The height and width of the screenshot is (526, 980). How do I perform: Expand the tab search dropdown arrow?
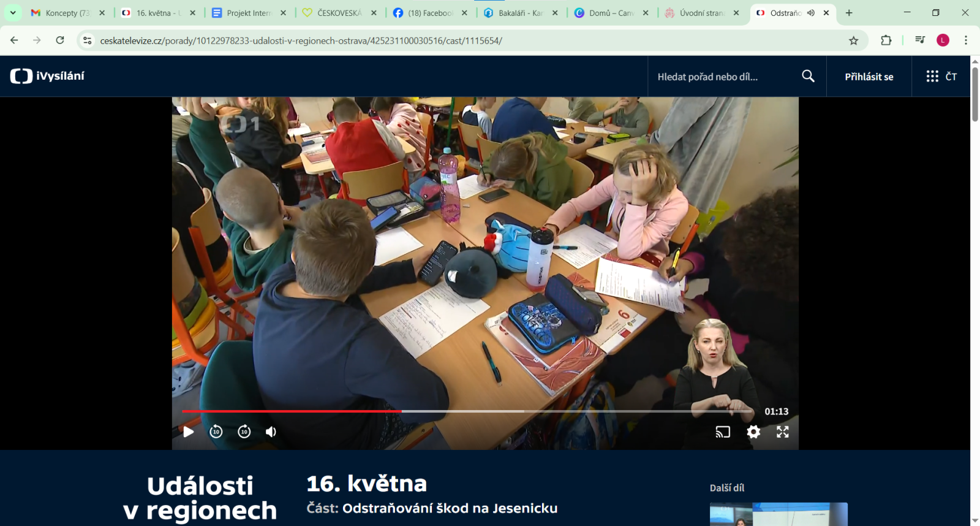click(x=13, y=13)
